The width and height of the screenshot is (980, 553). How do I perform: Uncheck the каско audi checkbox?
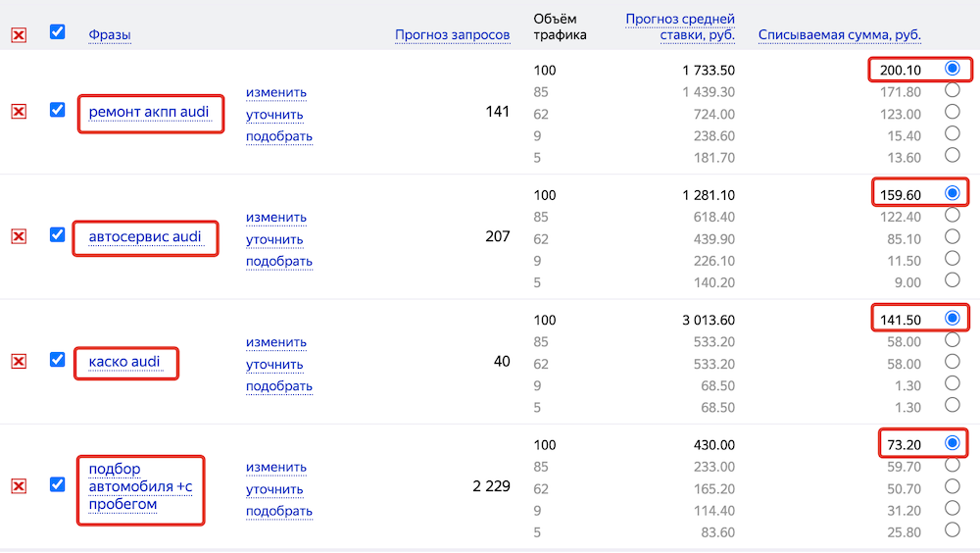coord(58,360)
